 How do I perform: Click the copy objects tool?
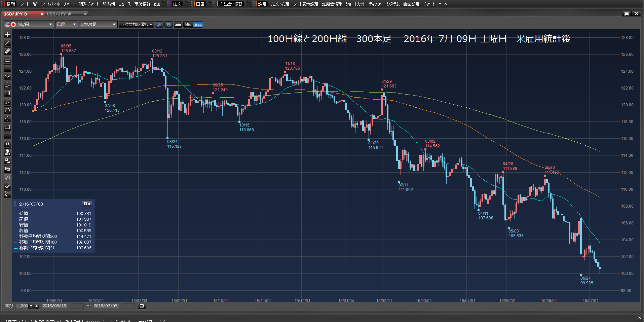pos(7,169)
